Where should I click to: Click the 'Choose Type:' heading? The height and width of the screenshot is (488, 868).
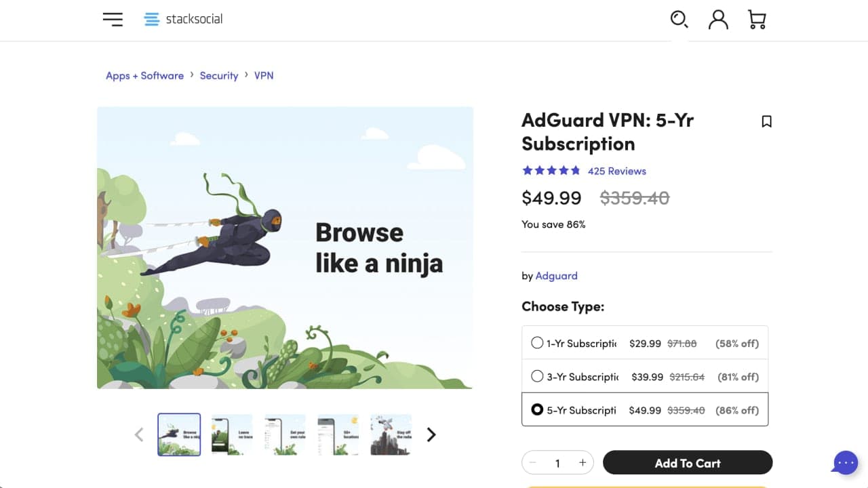(563, 306)
